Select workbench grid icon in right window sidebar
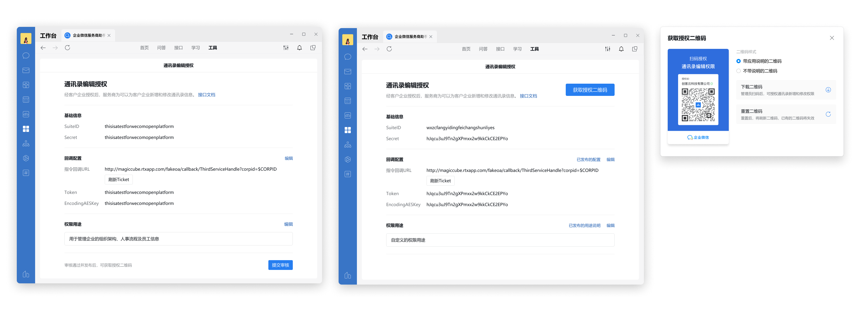The image size is (868, 309). tap(348, 130)
